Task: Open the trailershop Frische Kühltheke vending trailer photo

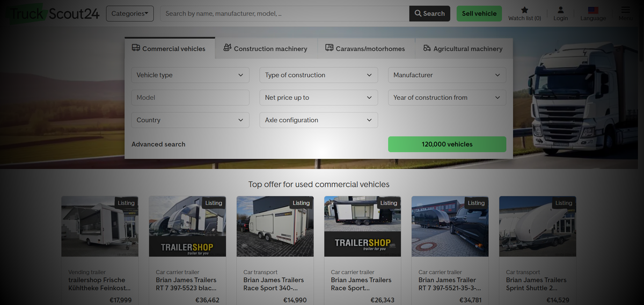Action: [100, 226]
